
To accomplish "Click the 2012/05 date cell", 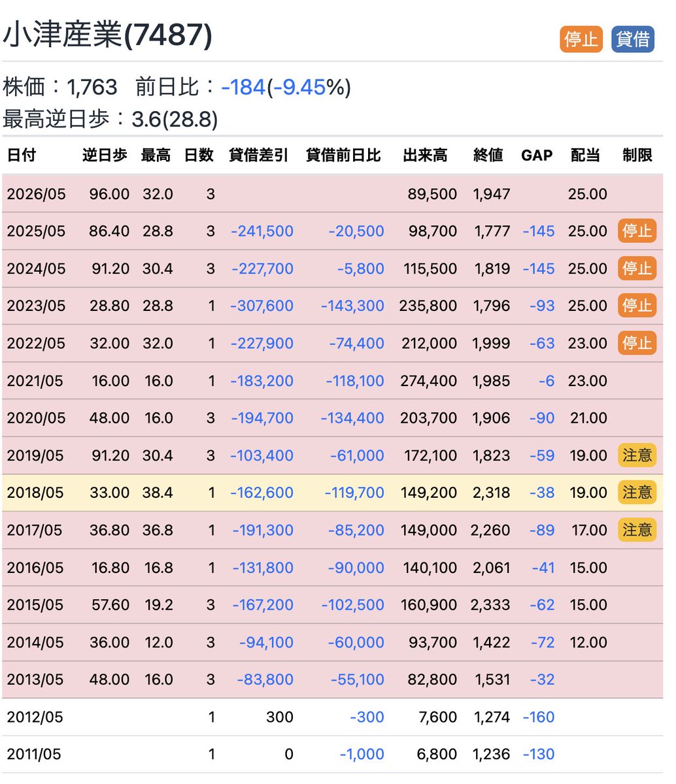I will [x=35, y=717].
